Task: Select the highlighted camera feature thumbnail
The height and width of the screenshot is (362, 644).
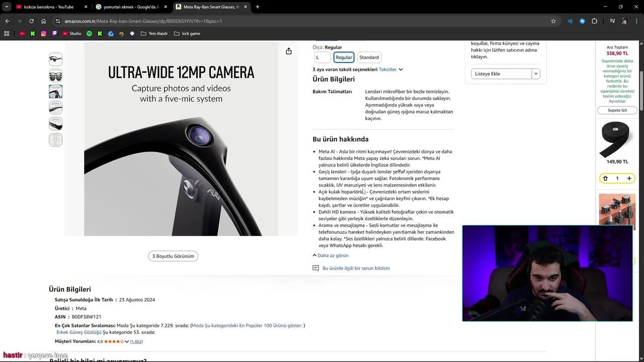Action: click(x=55, y=92)
